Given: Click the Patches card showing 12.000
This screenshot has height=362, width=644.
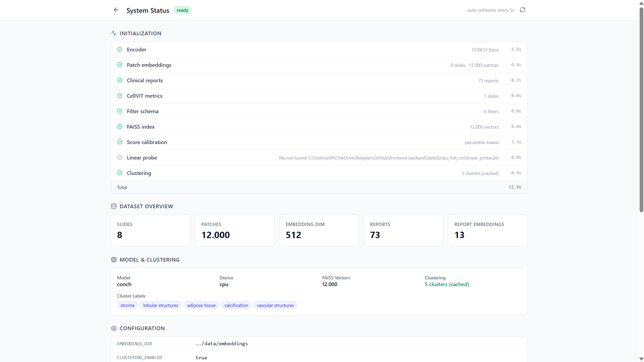Looking at the screenshot, I should 235,231.
